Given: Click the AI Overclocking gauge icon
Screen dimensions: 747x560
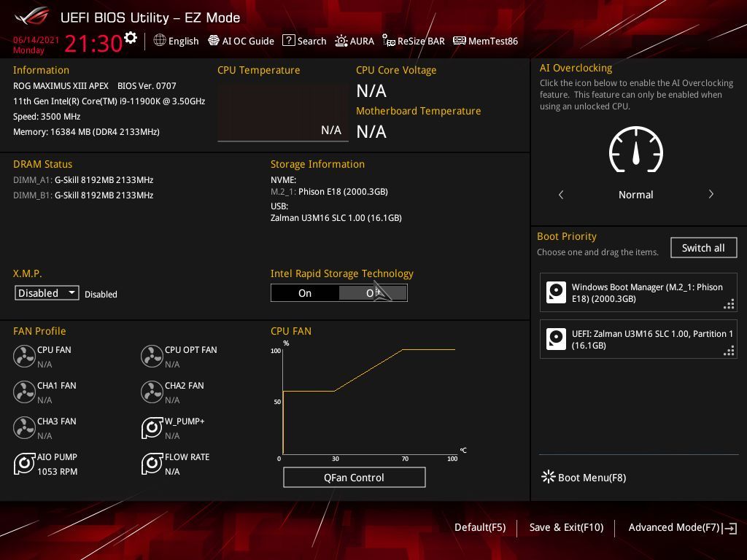Looking at the screenshot, I should pyautogui.click(x=636, y=149).
